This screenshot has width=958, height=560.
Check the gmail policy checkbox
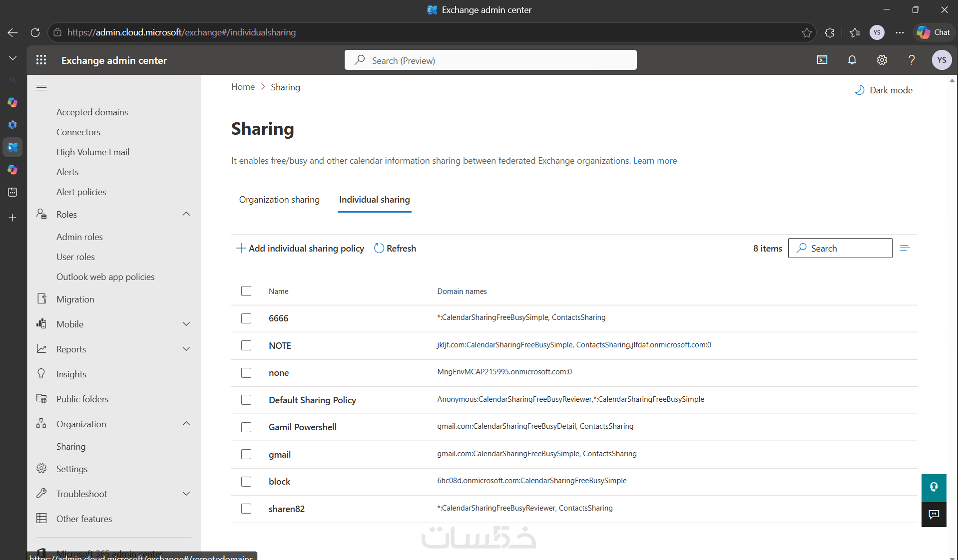(x=246, y=454)
